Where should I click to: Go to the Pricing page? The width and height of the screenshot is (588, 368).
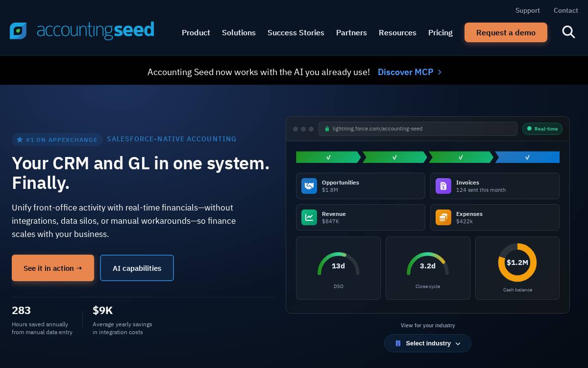pos(441,32)
